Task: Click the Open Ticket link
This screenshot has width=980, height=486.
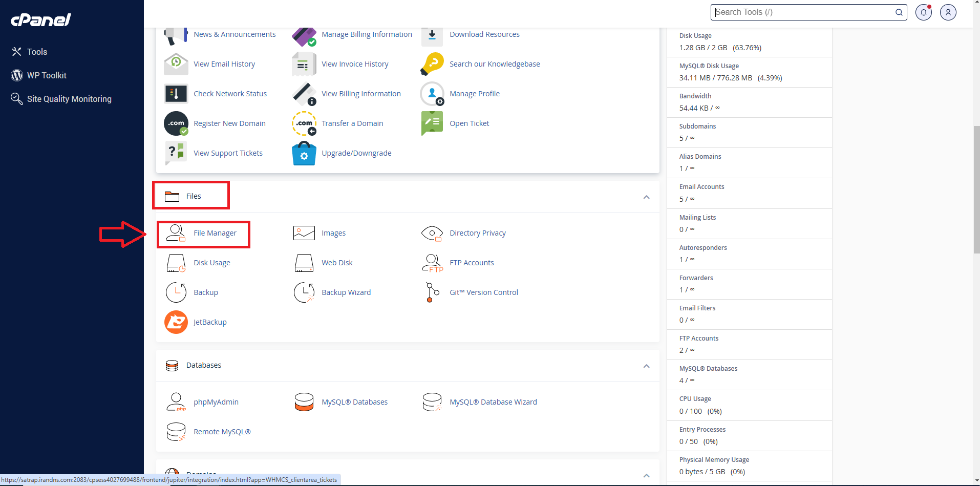Action: tap(469, 123)
